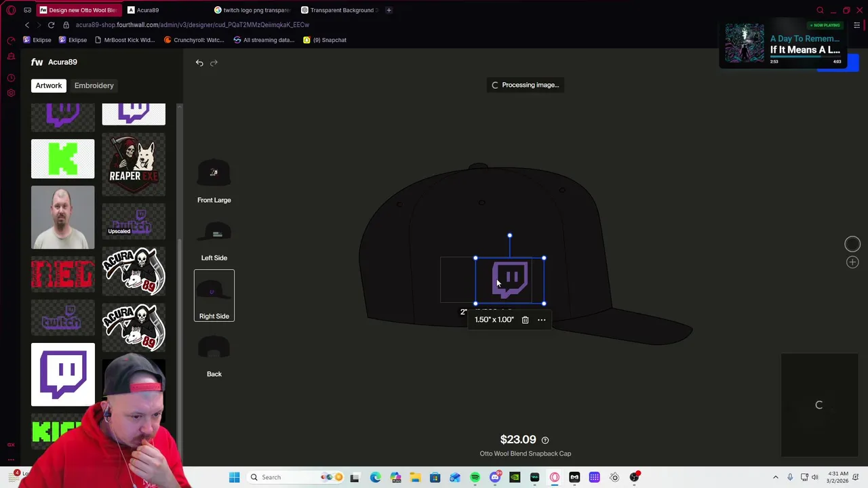Pick the red REL text artwork
This screenshot has height=488, width=868.
[62, 274]
